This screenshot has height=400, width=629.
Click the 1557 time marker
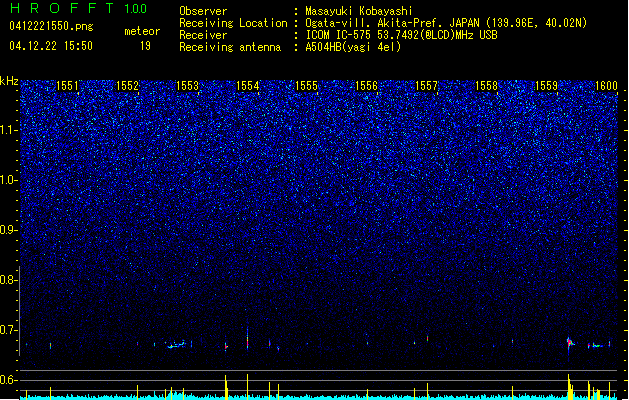click(426, 86)
